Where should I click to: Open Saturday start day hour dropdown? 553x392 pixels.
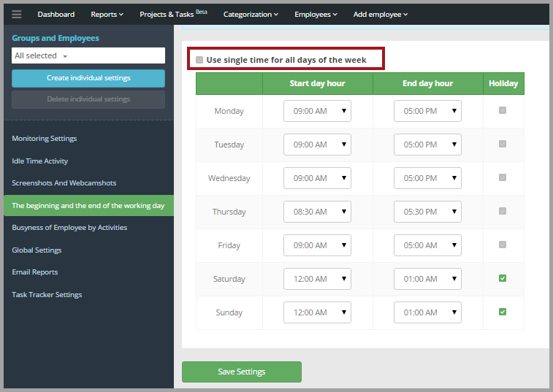pos(317,279)
